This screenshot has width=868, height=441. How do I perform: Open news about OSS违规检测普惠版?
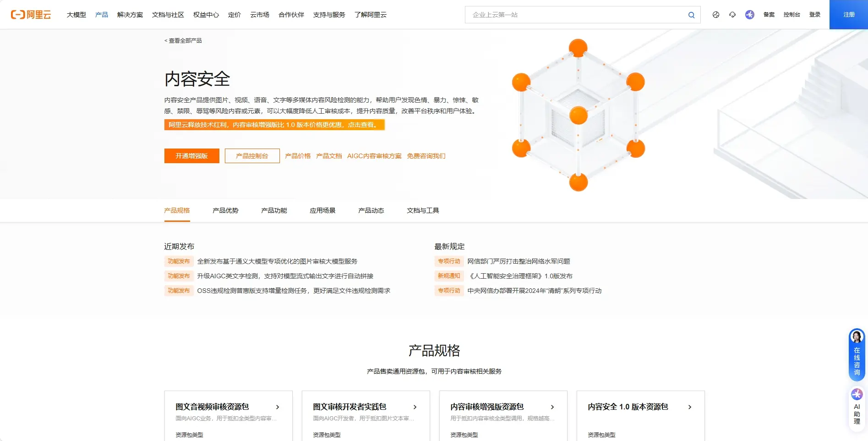294,291
